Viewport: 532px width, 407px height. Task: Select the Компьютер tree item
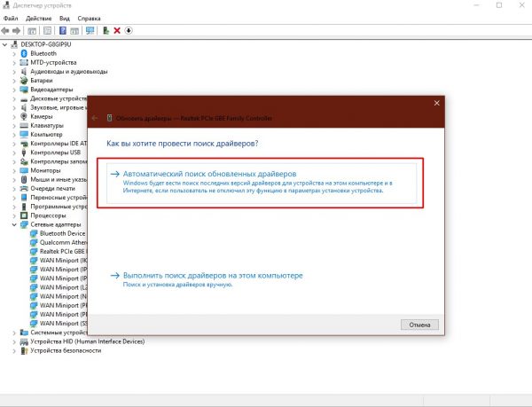(x=46, y=135)
